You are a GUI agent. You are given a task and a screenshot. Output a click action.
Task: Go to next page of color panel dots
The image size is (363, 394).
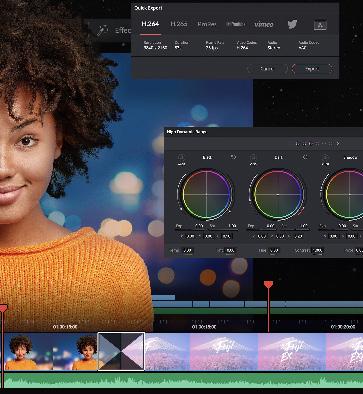pos(338,143)
